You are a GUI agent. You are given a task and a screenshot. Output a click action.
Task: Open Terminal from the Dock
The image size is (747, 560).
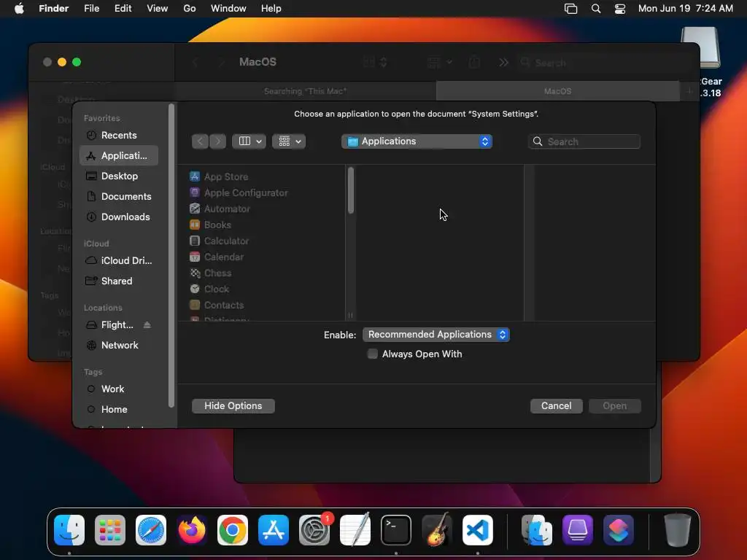click(x=396, y=530)
